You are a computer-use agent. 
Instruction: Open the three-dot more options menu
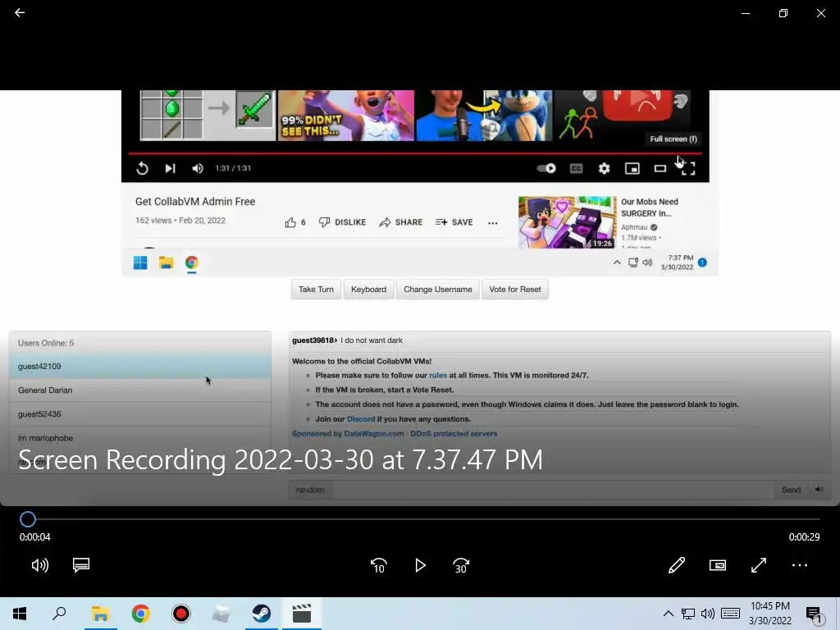coord(799,565)
